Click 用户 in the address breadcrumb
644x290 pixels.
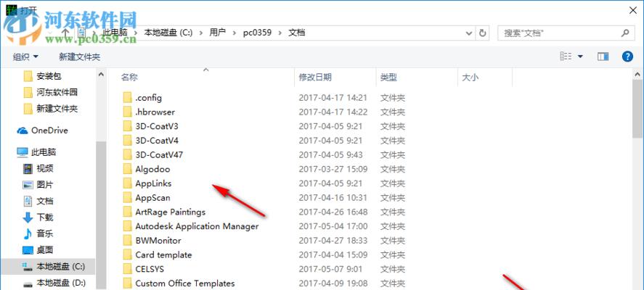(x=218, y=33)
